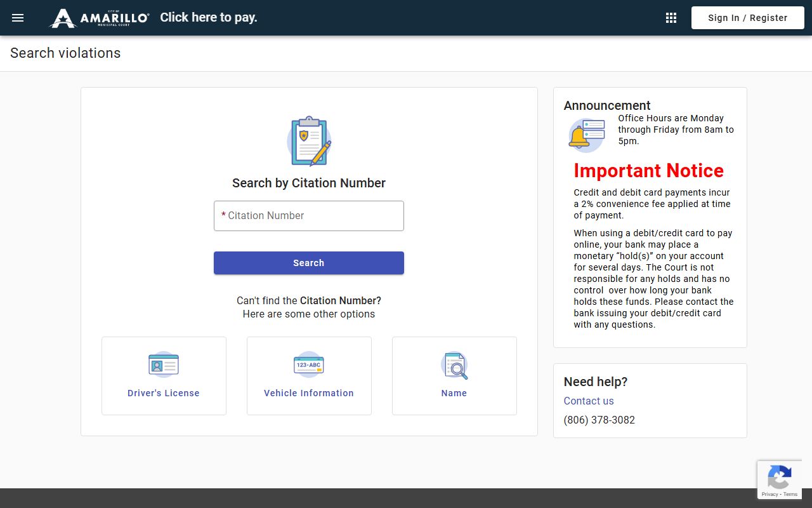Click the blue Search button
Screen dimensions: 812x508
tap(309, 263)
